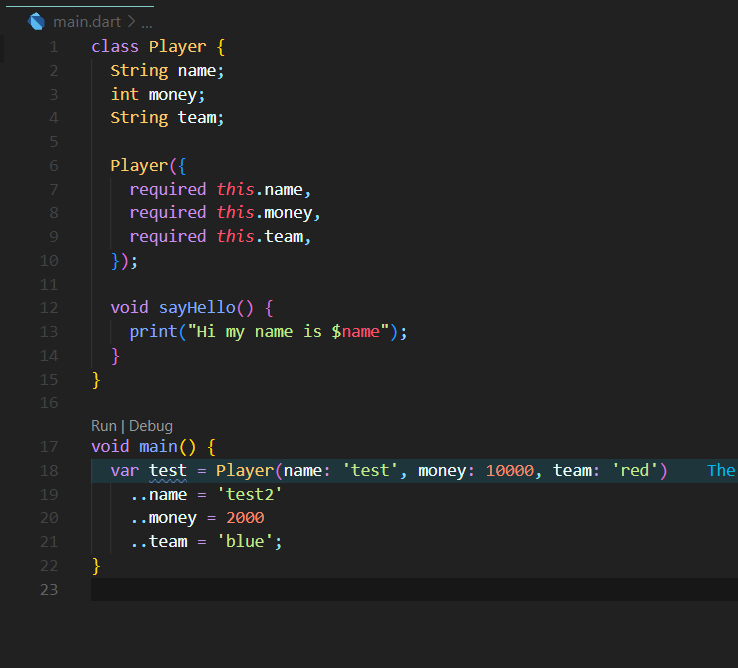This screenshot has width=738, height=668.
Task: Click the 'Player' class name on line 1
Action: 177,47
